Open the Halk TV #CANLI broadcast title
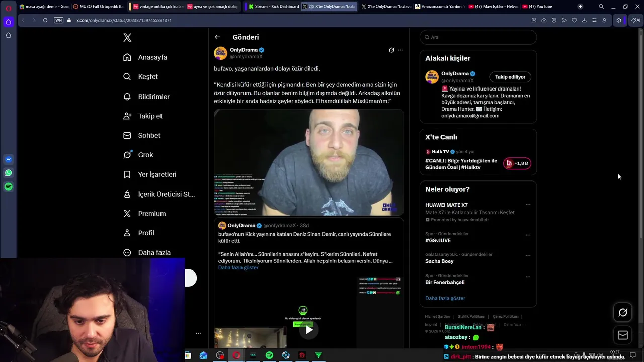This screenshot has height=362, width=644. (461, 164)
